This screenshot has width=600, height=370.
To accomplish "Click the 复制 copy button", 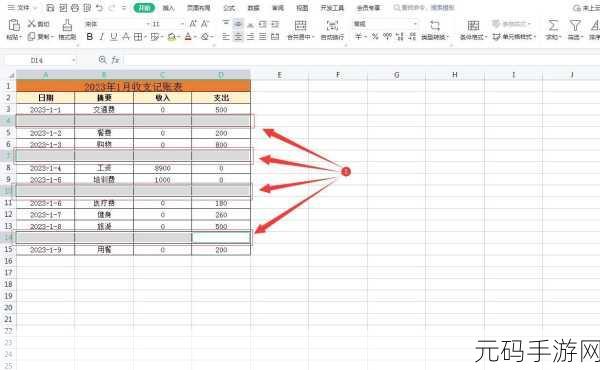I will 39,37.
